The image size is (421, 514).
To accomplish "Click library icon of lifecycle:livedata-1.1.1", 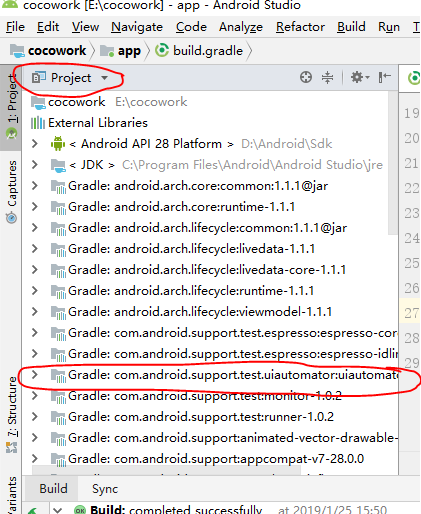I will click(x=58, y=250).
